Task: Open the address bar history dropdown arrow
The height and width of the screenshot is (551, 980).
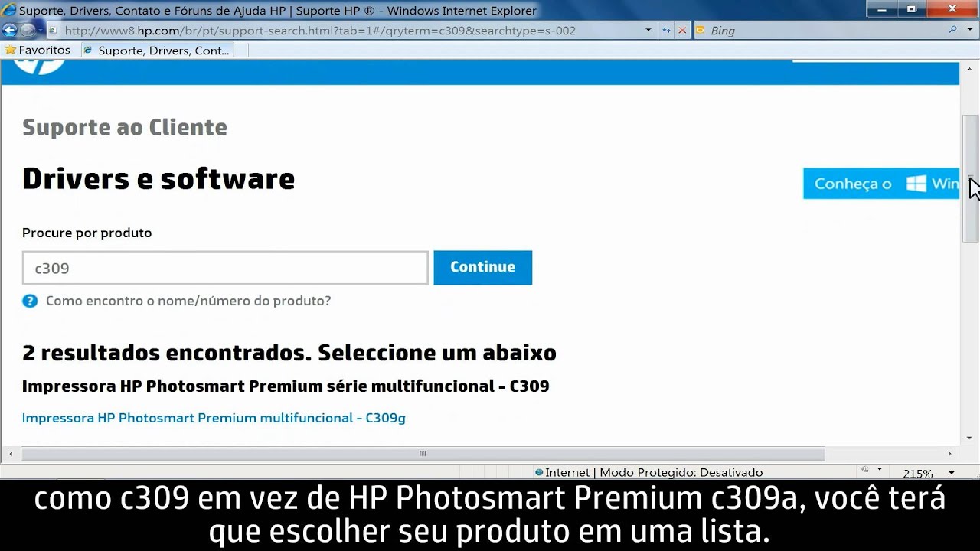Action: [x=648, y=31]
